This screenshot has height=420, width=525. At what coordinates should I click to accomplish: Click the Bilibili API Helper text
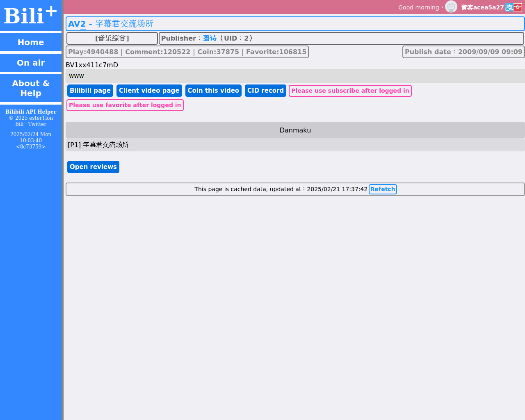pyautogui.click(x=31, y=112)
